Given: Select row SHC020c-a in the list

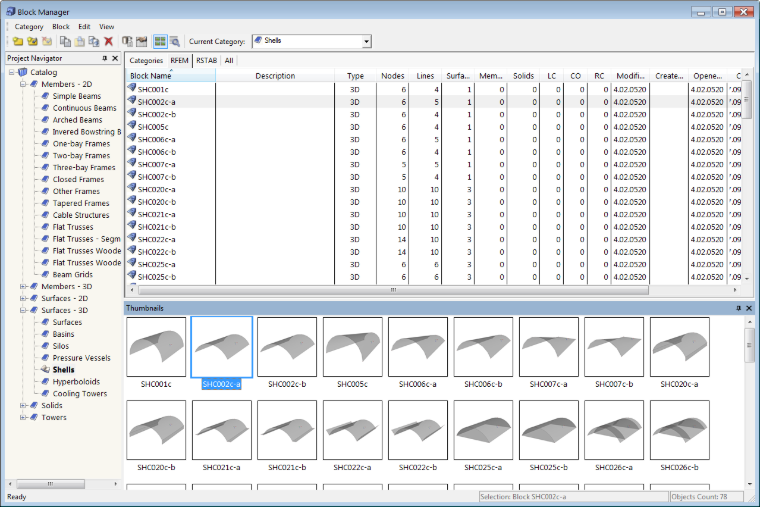Looking at the screenshot, I should tap(436, 190).
